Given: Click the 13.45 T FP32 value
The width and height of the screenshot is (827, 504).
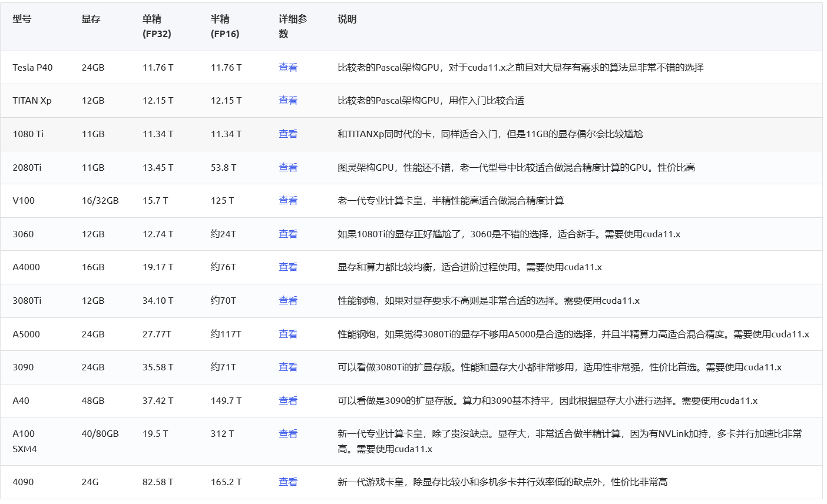Looking at the screenshot, I should [158, 168].
